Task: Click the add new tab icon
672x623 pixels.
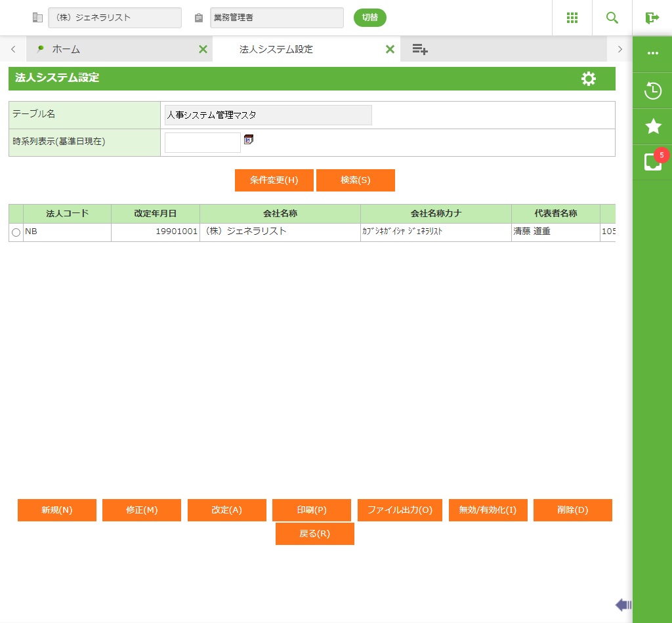Action: tap(420, 49)
